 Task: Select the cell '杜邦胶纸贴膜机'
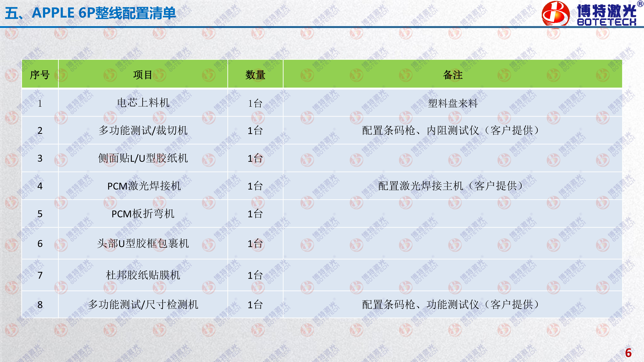click(143, 275)
